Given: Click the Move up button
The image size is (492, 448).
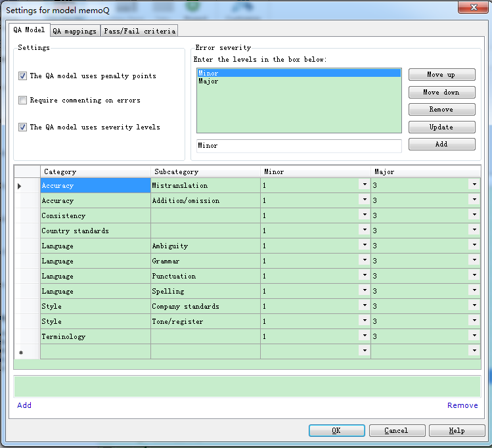Looking at the screenshot, I should pyautogui.click(x=442, y=75).
